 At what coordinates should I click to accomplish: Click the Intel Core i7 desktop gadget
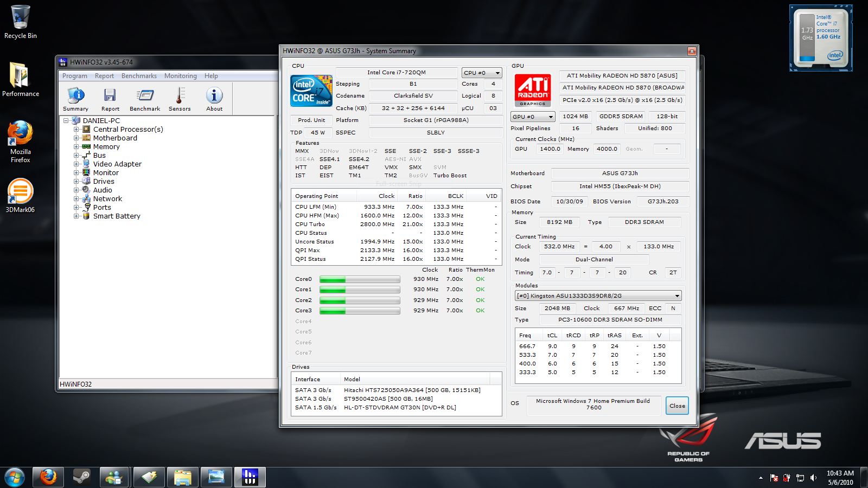click(x=821, y=38)
